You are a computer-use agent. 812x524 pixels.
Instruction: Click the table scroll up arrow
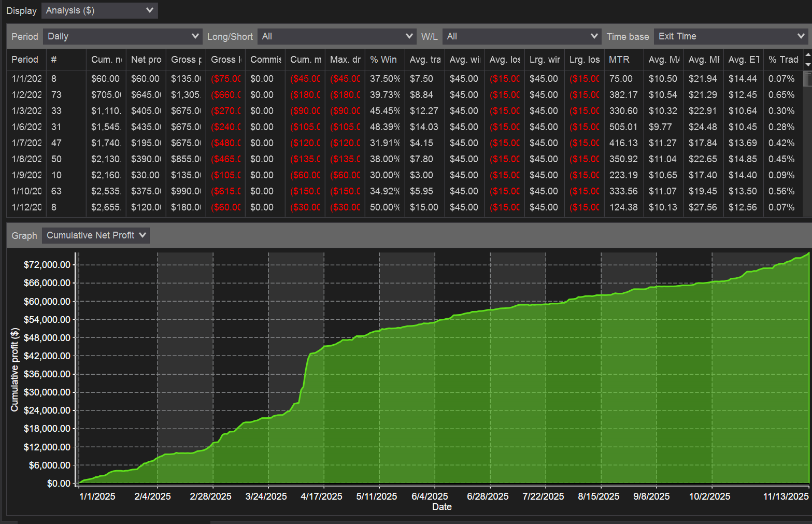tap(807, 54)
